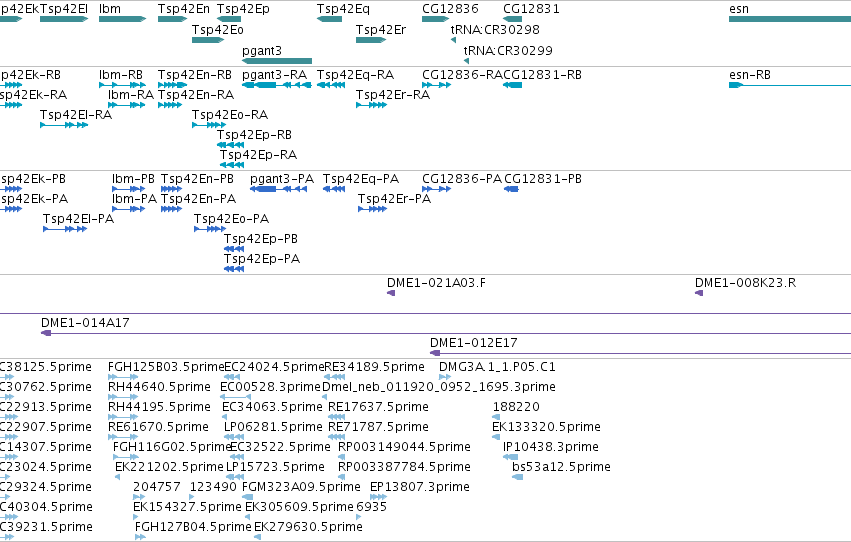Click EST FGM323A09.5prime

point(247,497)
